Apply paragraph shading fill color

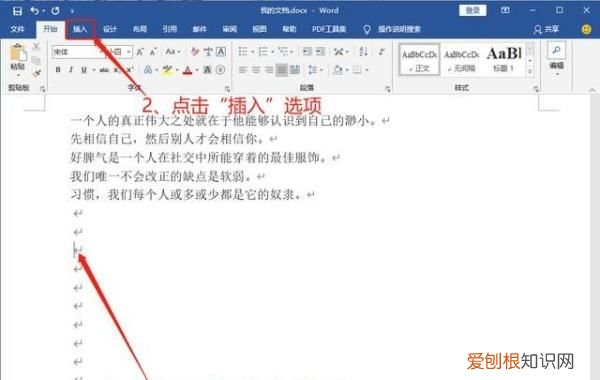(338, 70)
